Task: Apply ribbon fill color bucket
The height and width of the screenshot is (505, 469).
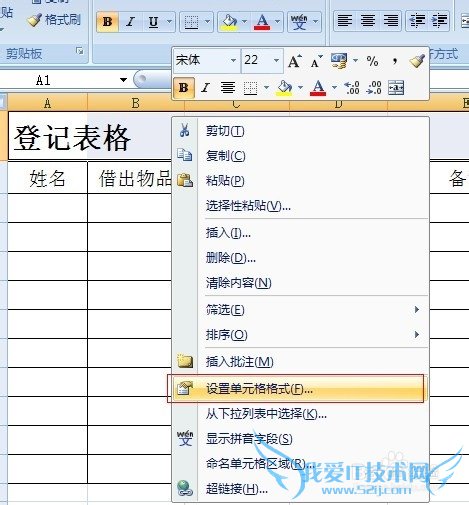Action: (x=229, y=22)
